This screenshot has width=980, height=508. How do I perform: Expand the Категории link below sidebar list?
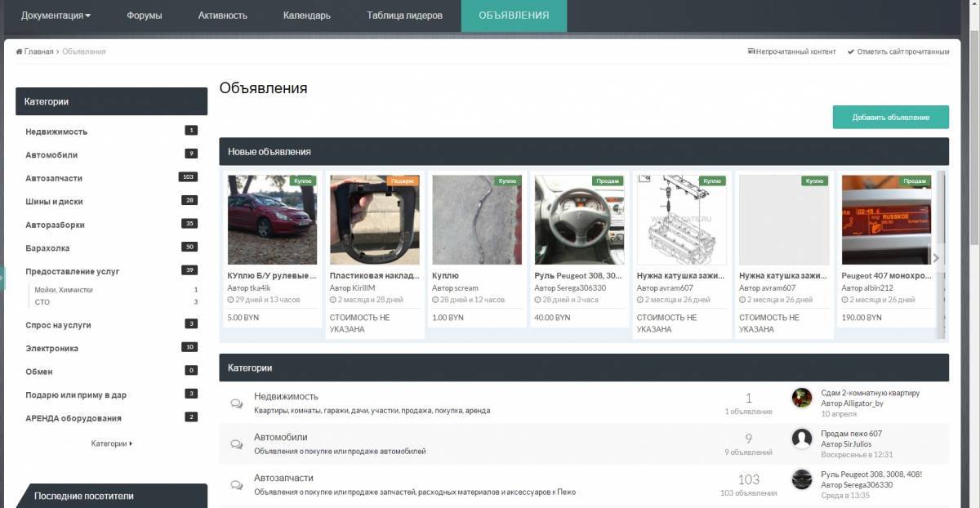[111, 443]
